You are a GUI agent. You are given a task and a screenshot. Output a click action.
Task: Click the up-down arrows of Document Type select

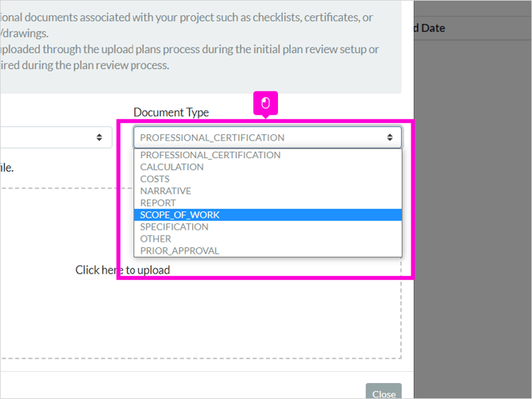click(x=390, y=138)
